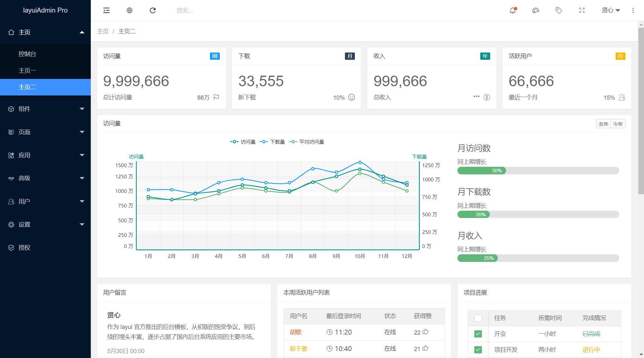644x358 pixels.
Task: Select 主页一 in the sidebar
Action: [x=27, y=71]
